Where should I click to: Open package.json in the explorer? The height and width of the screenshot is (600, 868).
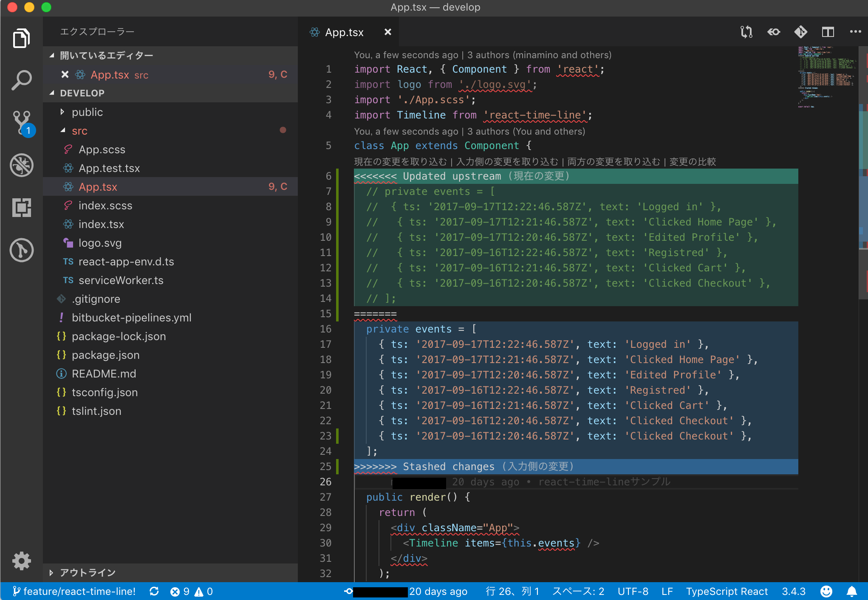tap(105, 355)
